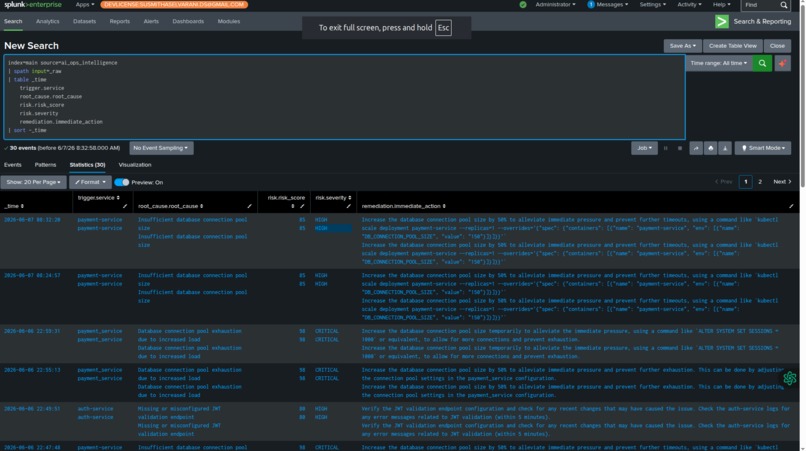Sort by the risk.severity column arrows
The width and height of the screenshot is (806, 451).
click(350, 197)
